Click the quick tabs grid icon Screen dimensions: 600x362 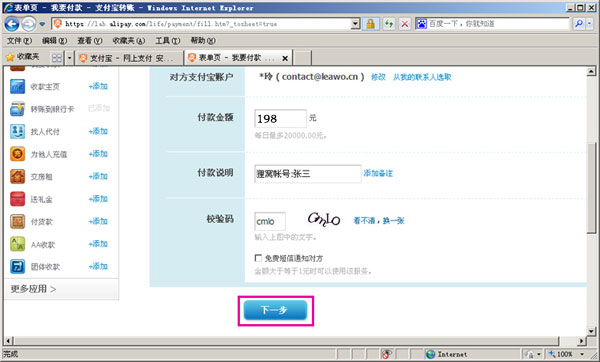click(x=57, y=58)
